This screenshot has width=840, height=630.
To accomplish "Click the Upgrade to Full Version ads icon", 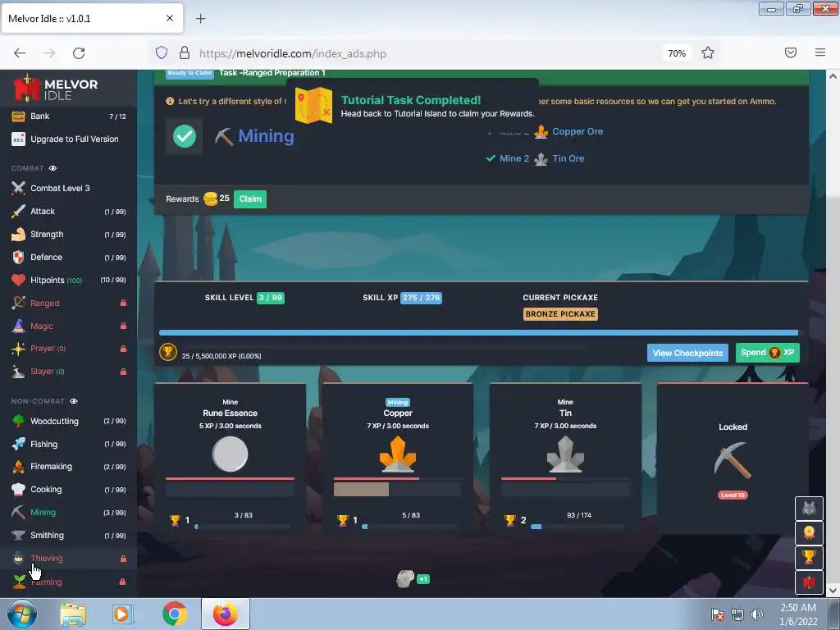I will pos(18,139).
